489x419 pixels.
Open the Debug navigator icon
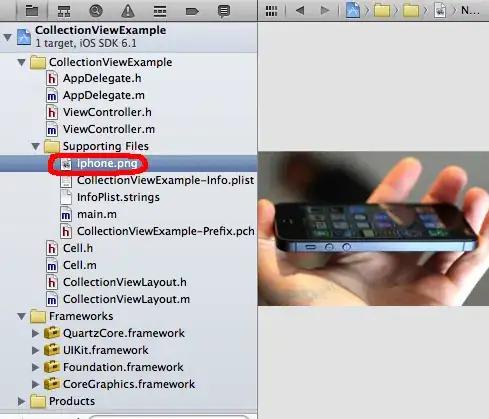click(x=160, y=11)
